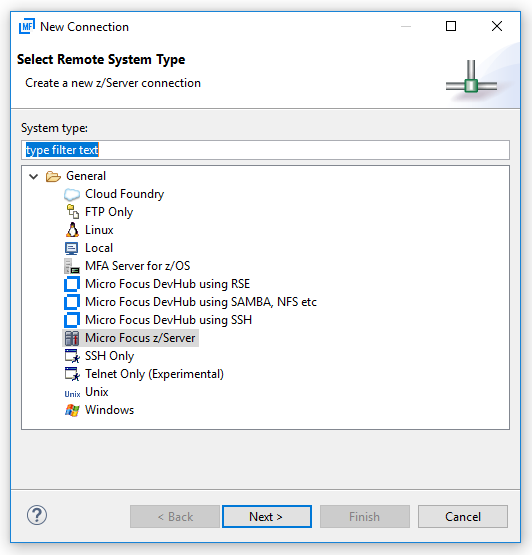
Task: Select the Unix system type
Action: coord(97,392)
